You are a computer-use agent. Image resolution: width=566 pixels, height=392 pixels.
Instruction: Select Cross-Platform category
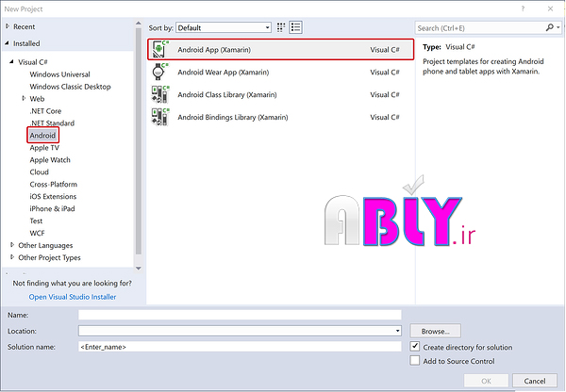[54, 185]
